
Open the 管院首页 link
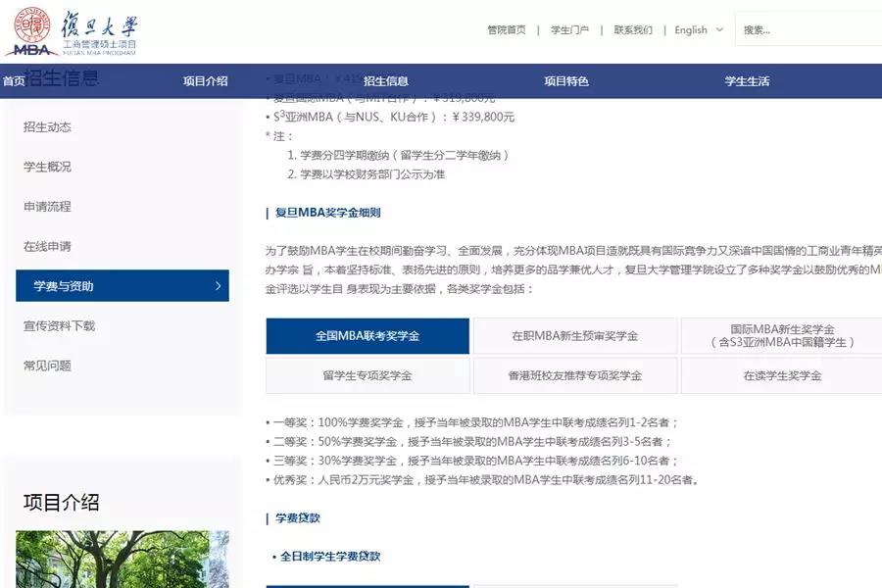click(x=506, y=30)
